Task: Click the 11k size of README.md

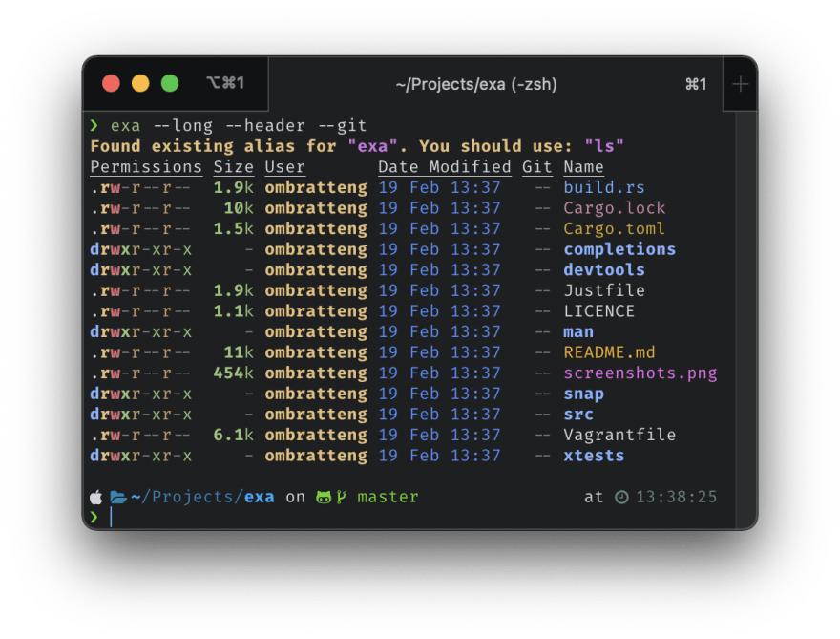Action: [239, 352]
